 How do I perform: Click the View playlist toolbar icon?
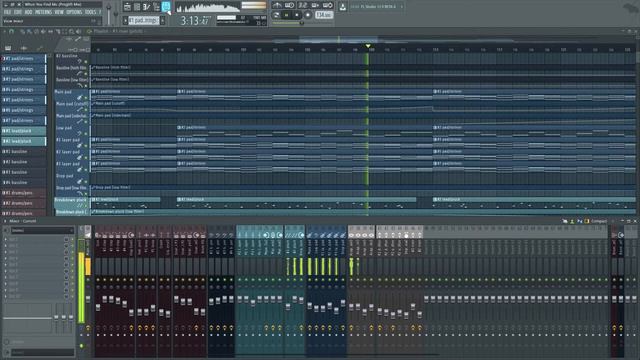(x=127, y=7)
